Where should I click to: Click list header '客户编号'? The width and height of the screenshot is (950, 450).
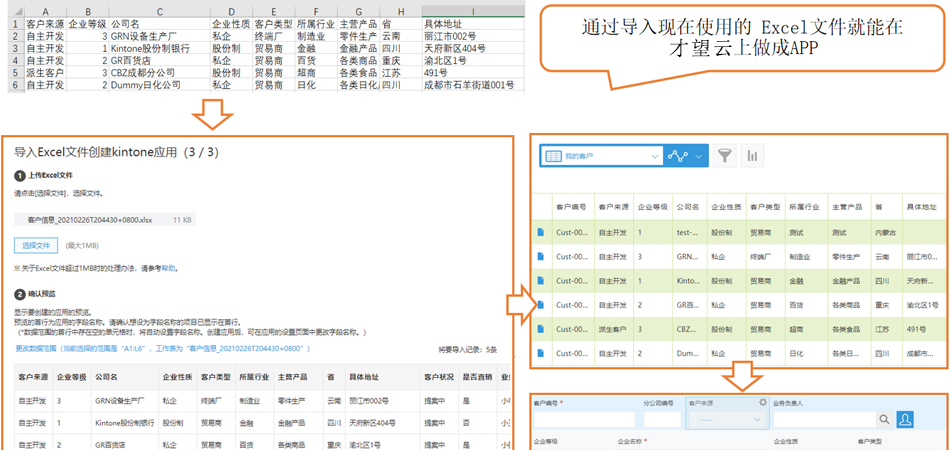click(571, 207)
